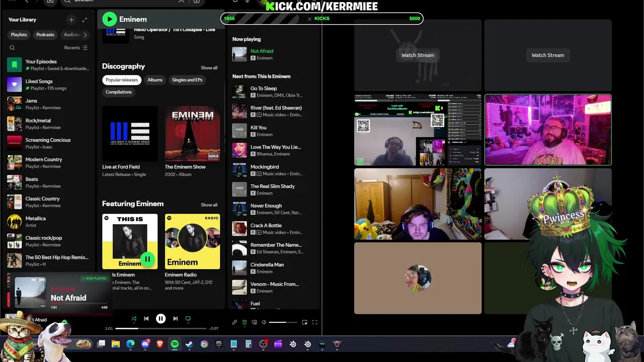Toggle repeat in the player bar

coord(188,318)
